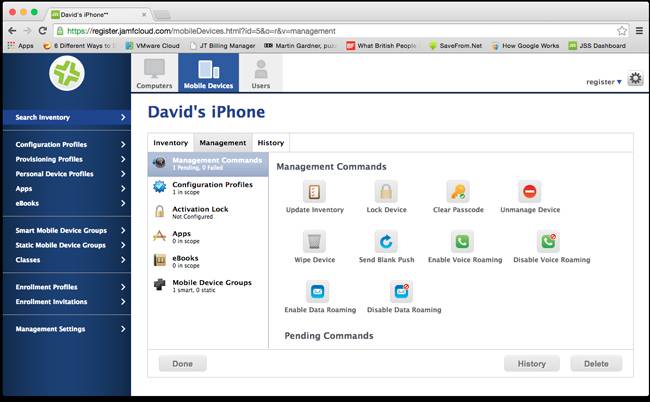Expand sidebar Classes item
This screenshot has height=402, width=650.
[x=67, y=260]
